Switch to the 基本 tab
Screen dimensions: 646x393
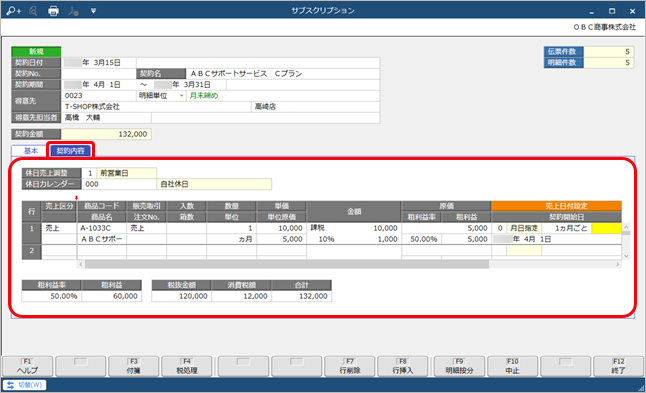coord(30,151)
